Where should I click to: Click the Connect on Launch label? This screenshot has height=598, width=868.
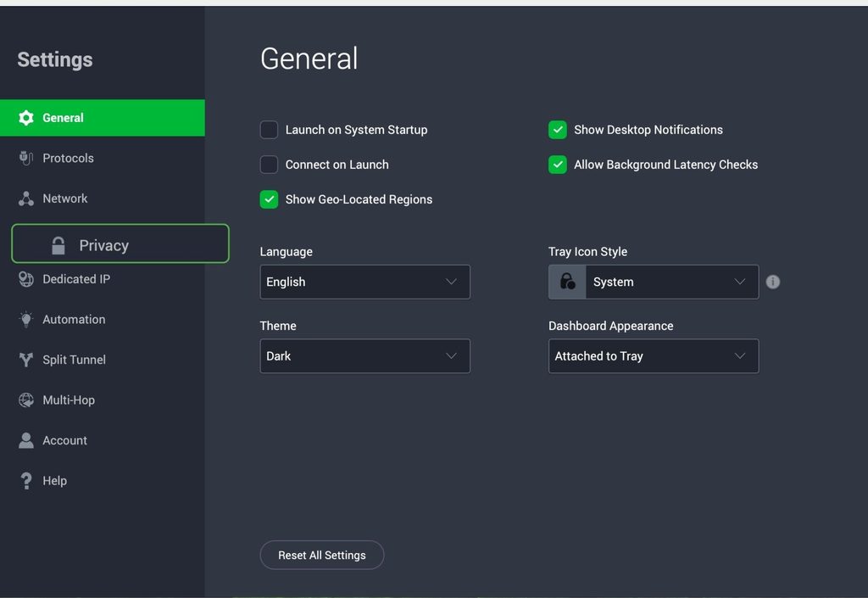coord(337,165)
